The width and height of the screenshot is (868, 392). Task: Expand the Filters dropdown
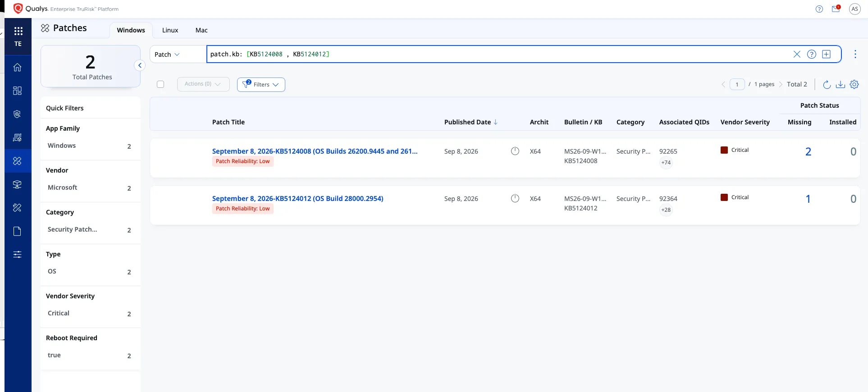[261, 84]
